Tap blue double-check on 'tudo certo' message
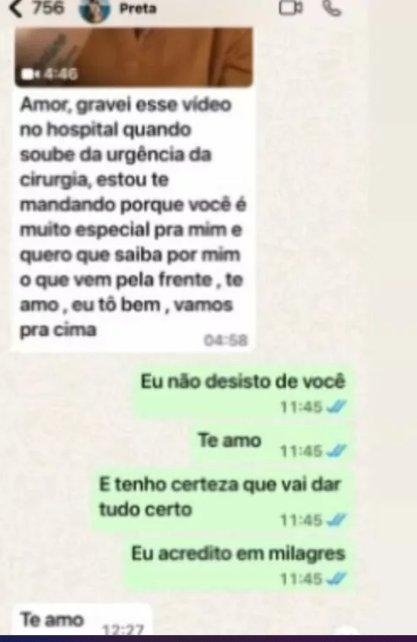This screenshot has width=417, height=642. [x=336, y=520]
